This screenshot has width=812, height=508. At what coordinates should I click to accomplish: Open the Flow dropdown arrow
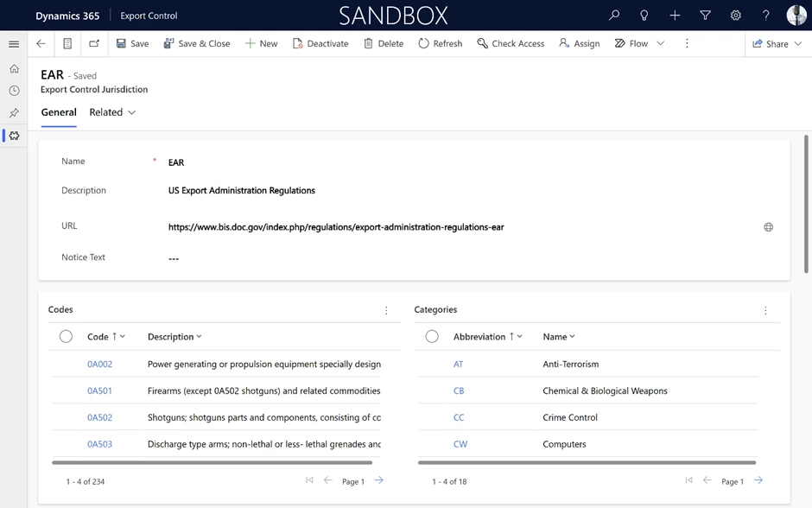[x=660, y=43]
